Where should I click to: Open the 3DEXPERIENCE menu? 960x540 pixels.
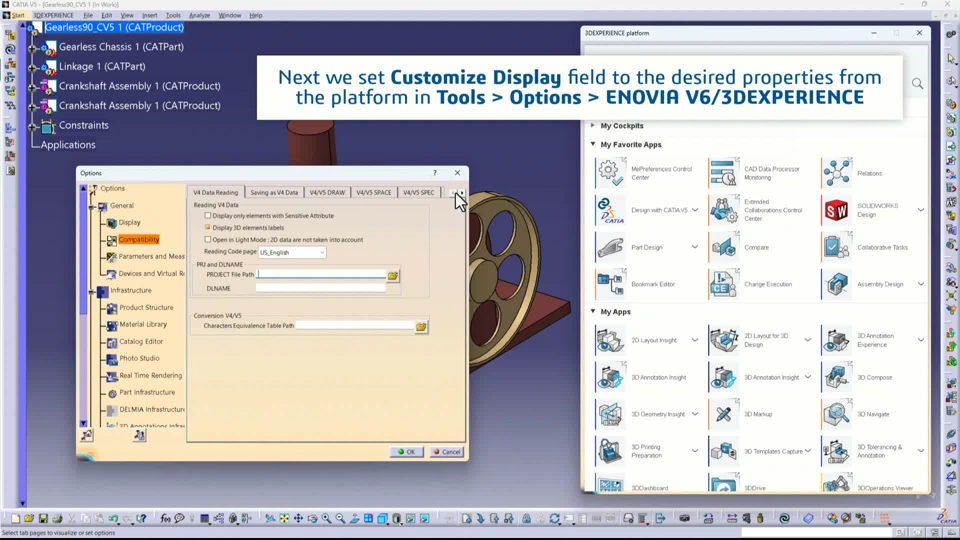(53, 15)
